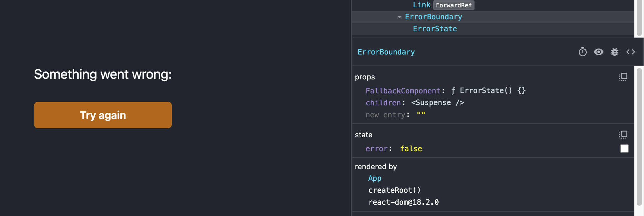Click the component tree scrollbar
The image size is (644, 216).
(639, 18)
